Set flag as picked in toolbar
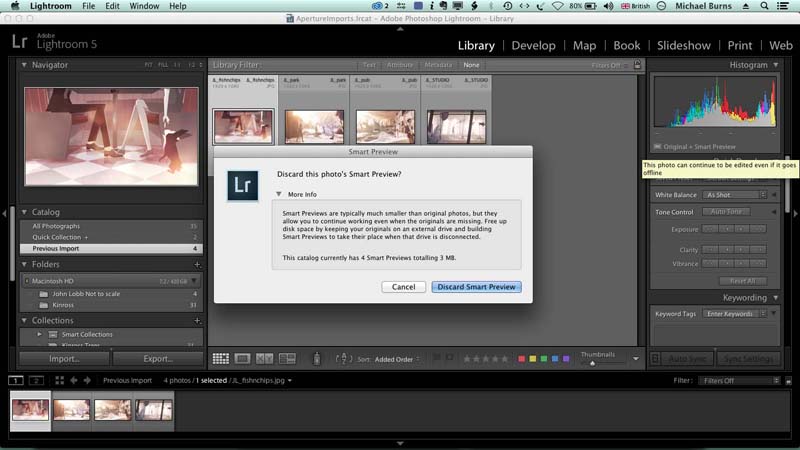 tap(437, 358)
